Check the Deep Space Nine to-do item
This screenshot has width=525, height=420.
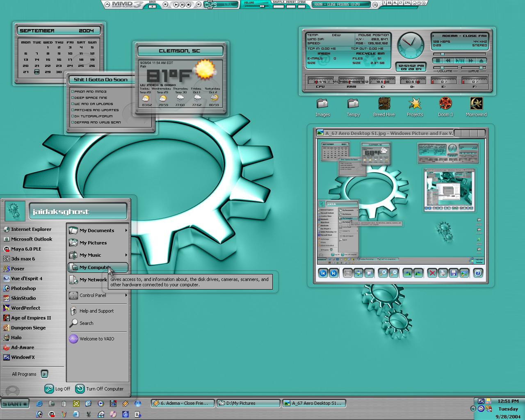click(x=73, y=98)
